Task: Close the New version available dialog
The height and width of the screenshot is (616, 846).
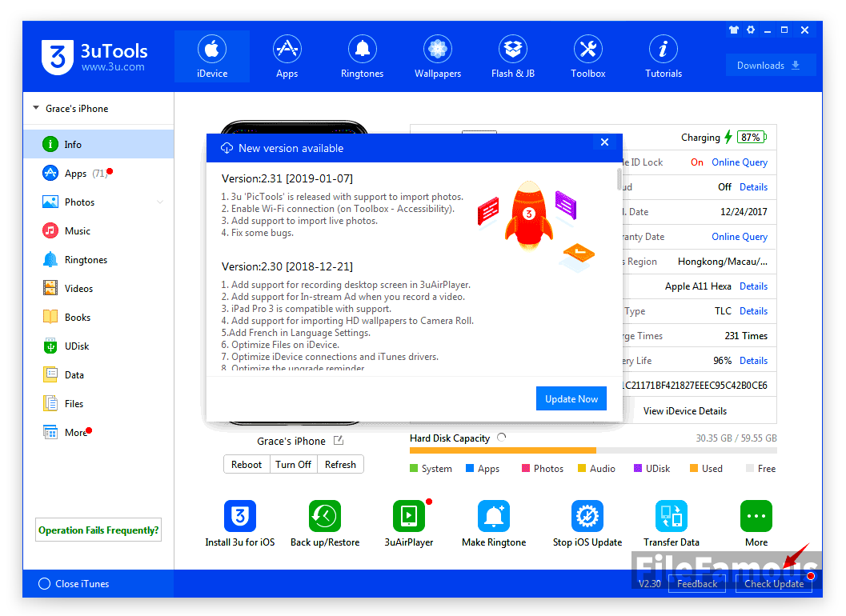Action: coord(604,142)
